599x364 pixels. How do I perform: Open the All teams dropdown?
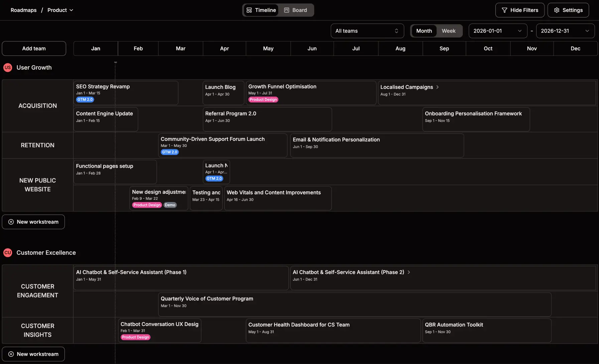[x=367, y=31]
